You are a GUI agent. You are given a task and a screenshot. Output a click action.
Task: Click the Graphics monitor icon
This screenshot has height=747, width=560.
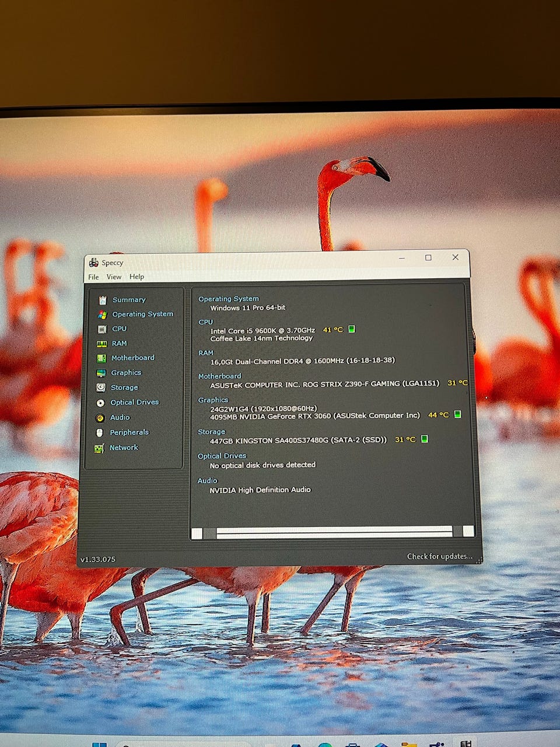(x=101, y=373)
